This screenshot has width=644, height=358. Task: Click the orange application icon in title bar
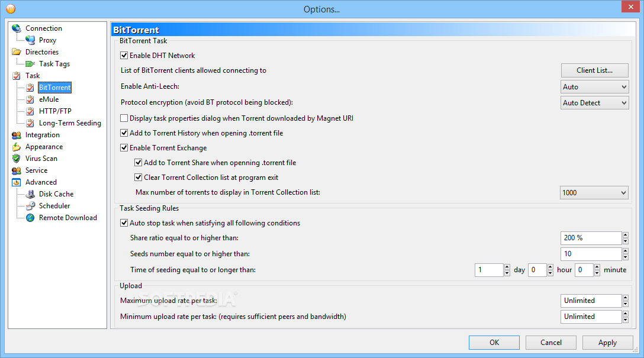point(11,9)
